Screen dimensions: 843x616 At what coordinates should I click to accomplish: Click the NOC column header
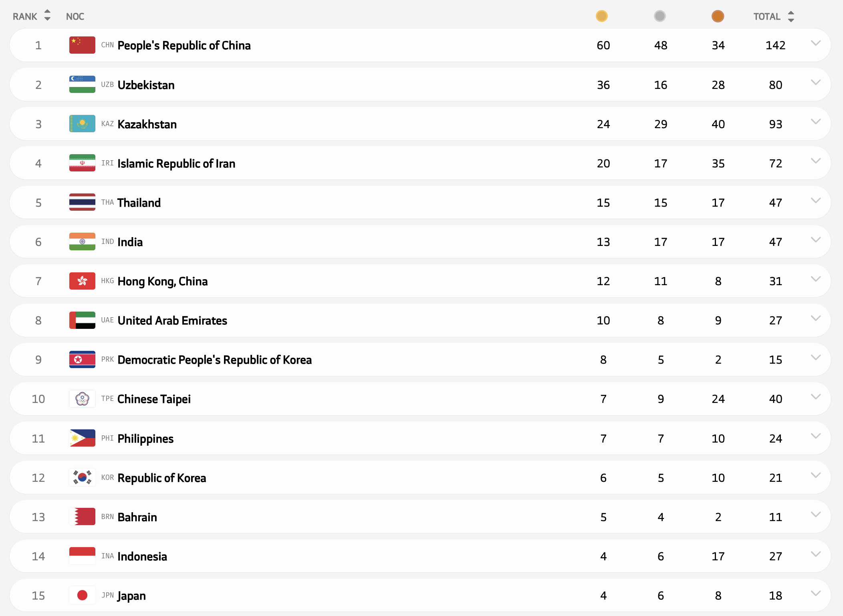75,16
